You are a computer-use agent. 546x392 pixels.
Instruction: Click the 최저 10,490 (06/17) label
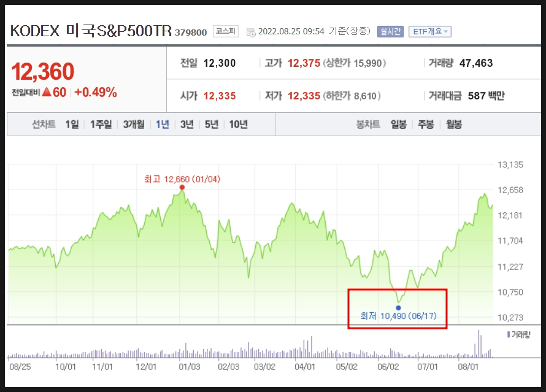click(x=398, y=316)
